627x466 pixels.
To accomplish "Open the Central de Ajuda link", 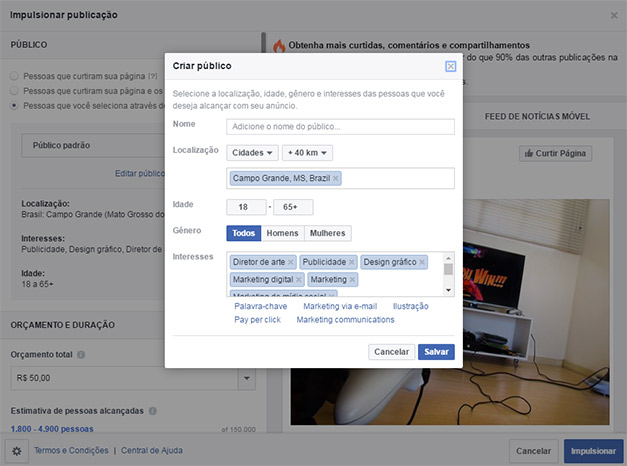I will click(152, 451).
